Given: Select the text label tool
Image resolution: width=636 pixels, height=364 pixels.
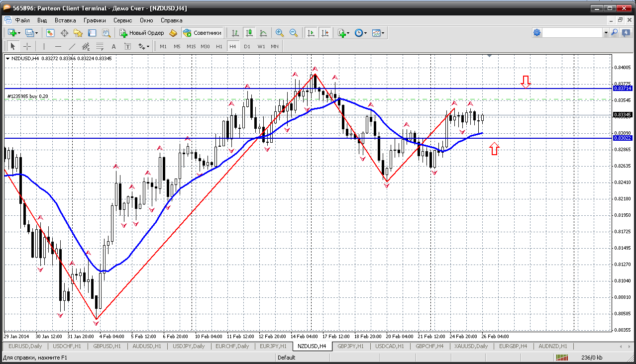Looking at the screenshot, I should point(127,46).
